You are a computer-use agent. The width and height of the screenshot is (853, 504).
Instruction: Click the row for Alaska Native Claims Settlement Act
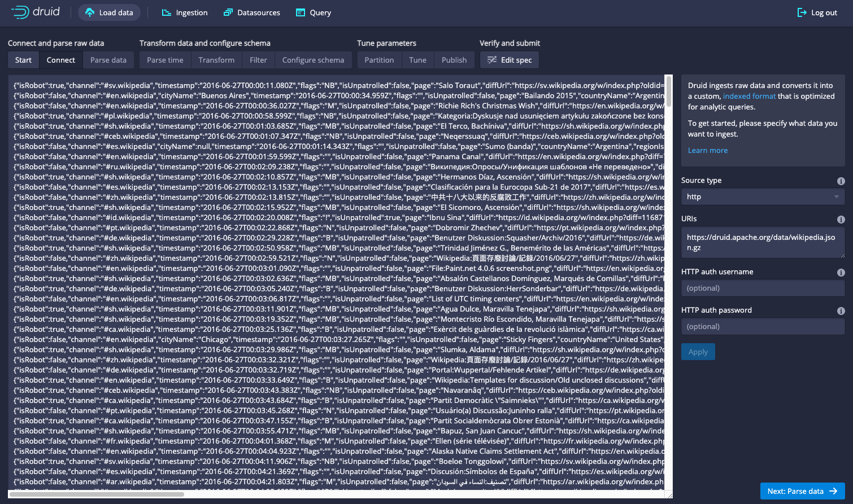tap(339, 451)
